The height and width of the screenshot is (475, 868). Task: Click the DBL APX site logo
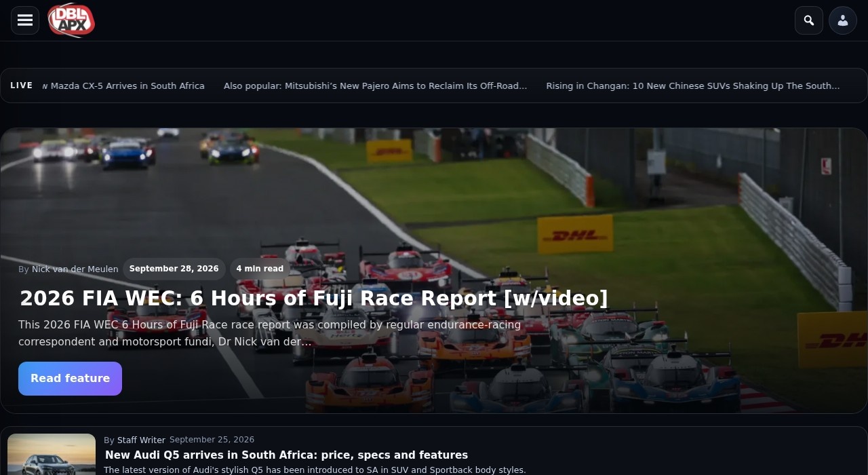point(71,20)
